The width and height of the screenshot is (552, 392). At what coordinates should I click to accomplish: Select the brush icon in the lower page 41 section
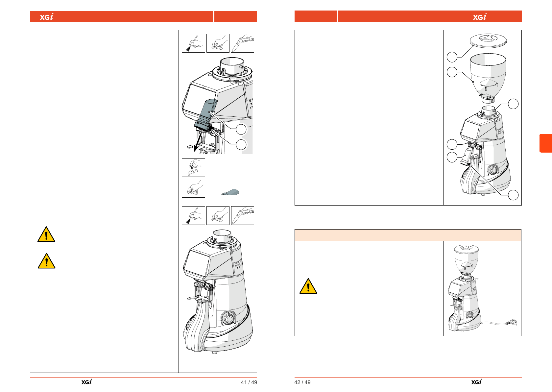coord(193,215)
